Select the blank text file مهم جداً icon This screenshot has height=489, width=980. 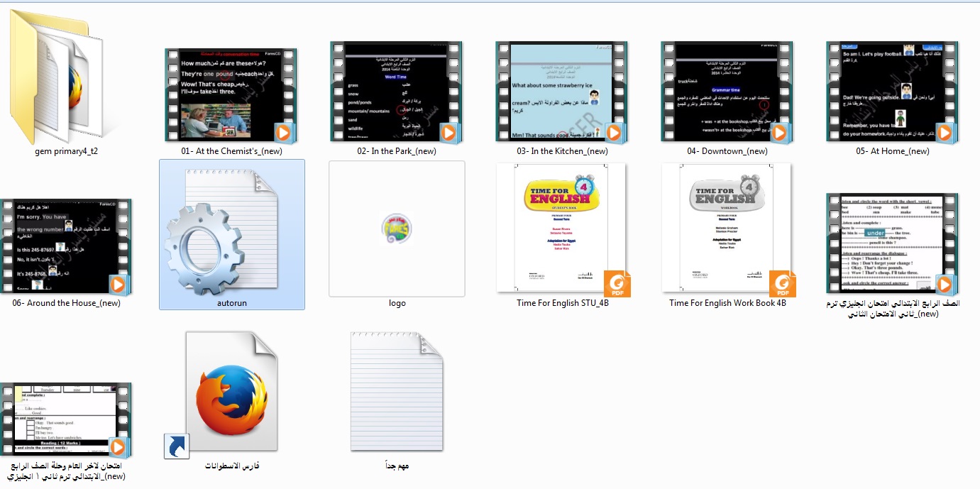(x=397, y=392)
